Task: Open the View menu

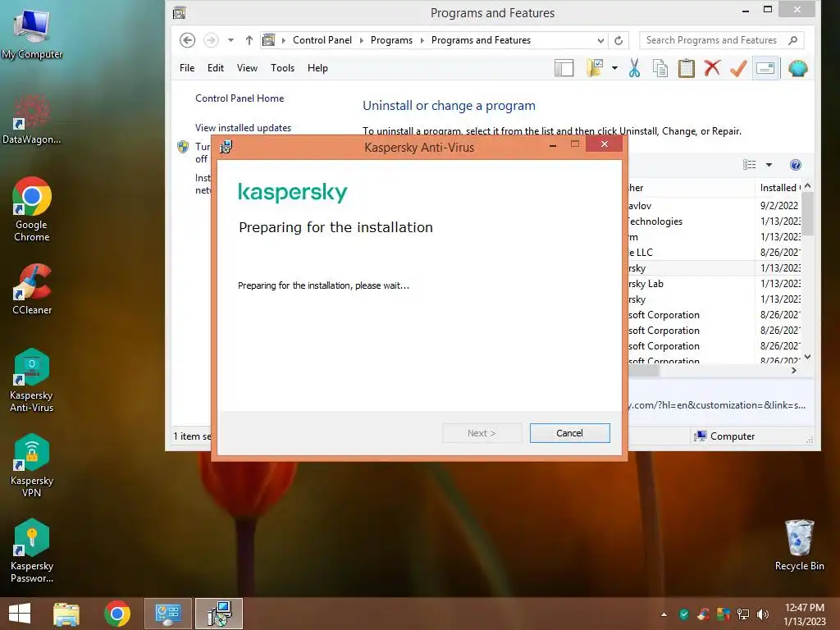Action: click(x=247, y=68)
